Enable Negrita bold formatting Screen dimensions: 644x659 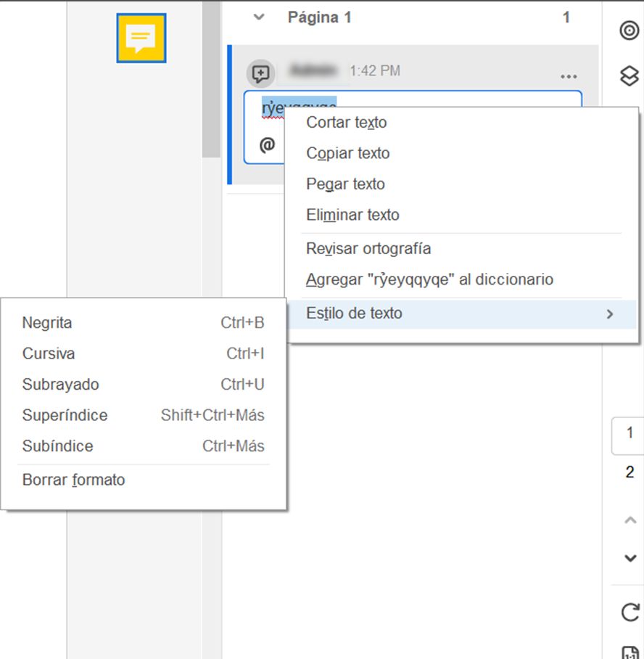click(x=46, y=322)
